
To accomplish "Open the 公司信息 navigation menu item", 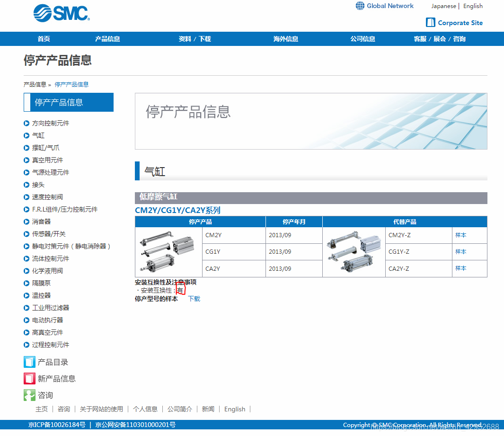I will pyautogui.click(x=363, y=39).
